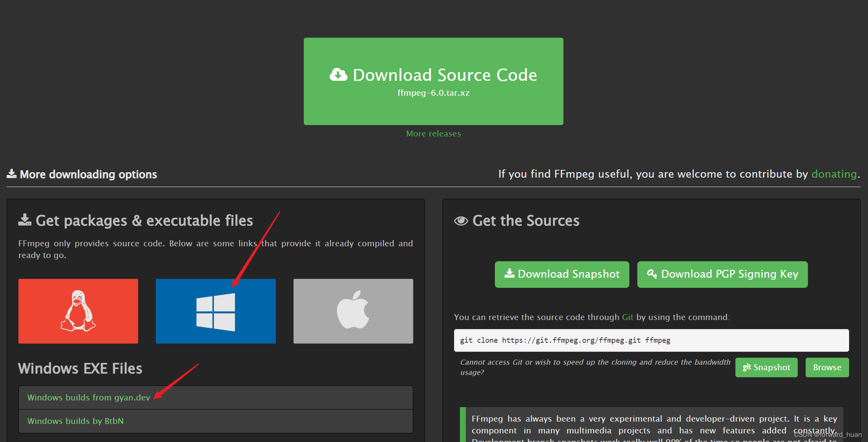Select the Windows logo tile

point(216,311)
